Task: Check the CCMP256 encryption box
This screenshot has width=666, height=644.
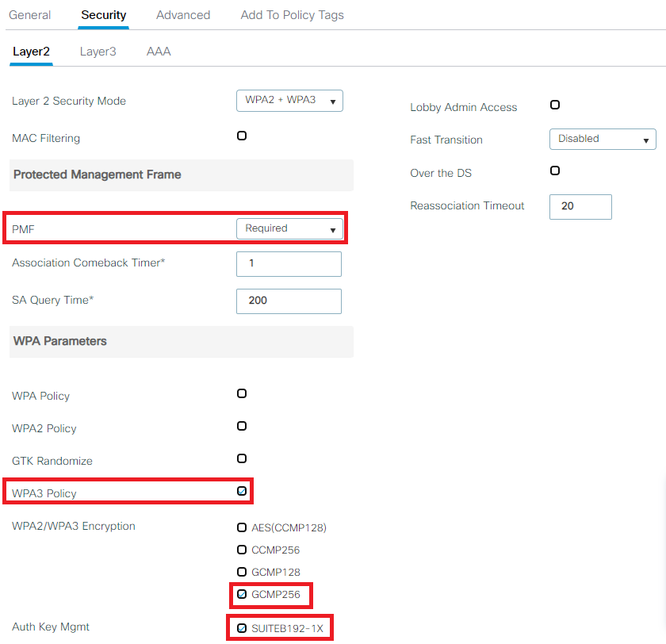Action: (242, 550)
